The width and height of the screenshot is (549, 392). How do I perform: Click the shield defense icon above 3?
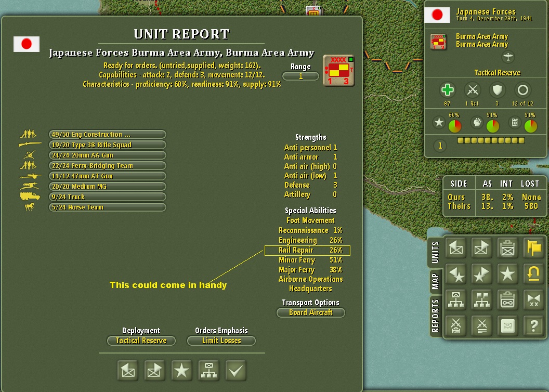[x=497, y=90]
